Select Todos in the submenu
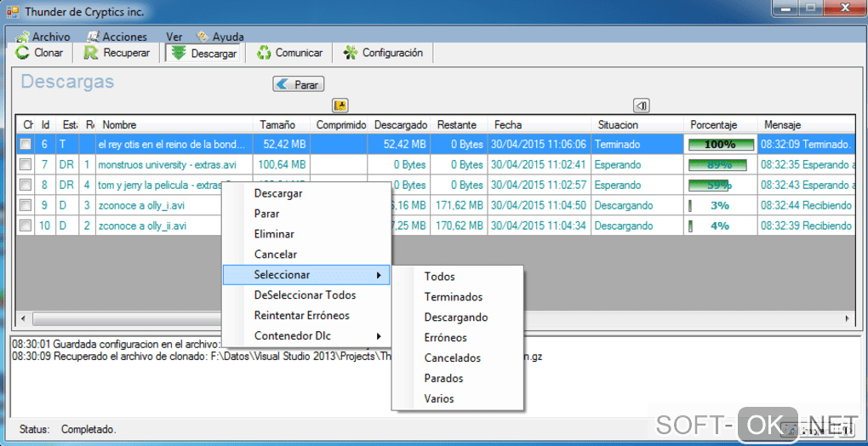The width and height of the screenshot is (868, 446). [x=457, y=277]
